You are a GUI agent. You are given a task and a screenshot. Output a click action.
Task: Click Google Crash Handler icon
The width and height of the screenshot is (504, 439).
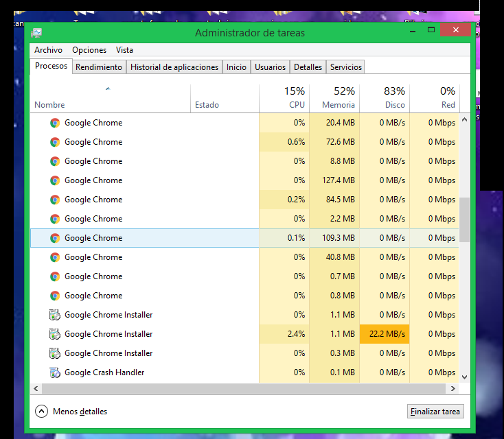click(x=55, y=372)
